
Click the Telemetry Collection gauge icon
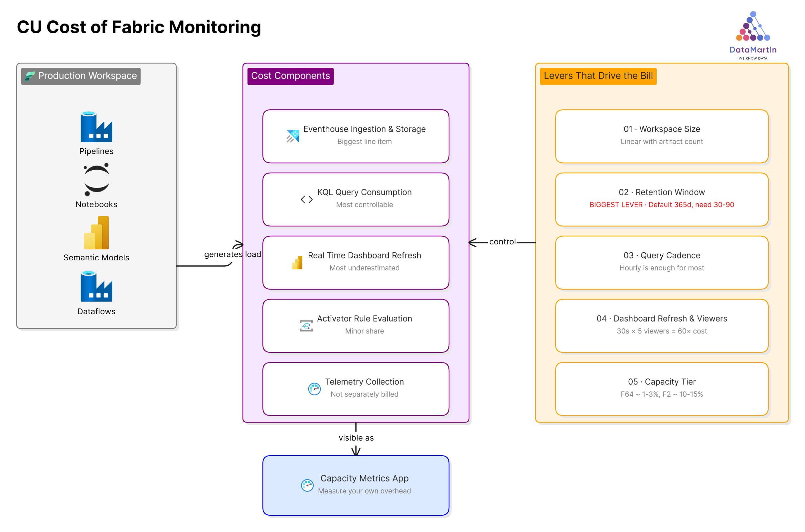(x=315, y=389)
